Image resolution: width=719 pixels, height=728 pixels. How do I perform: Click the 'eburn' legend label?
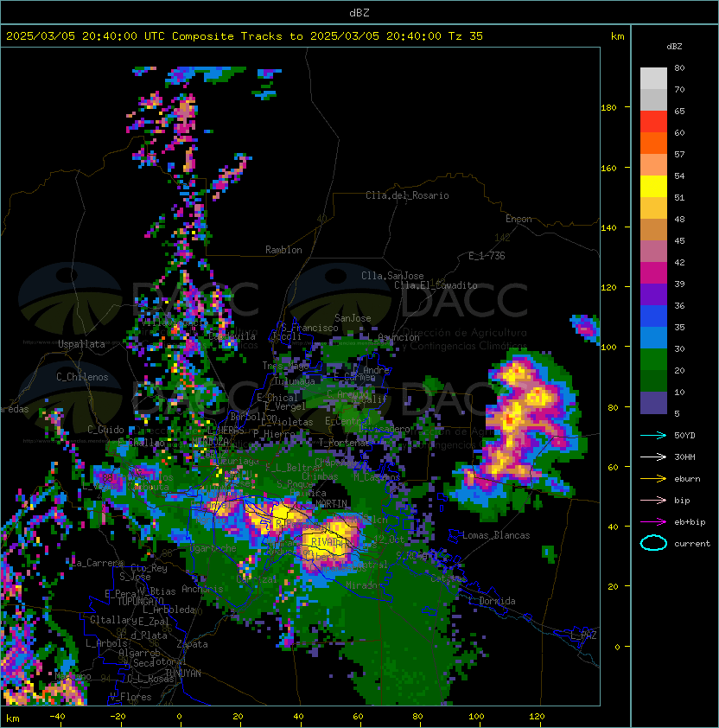[x=687, y=479]
